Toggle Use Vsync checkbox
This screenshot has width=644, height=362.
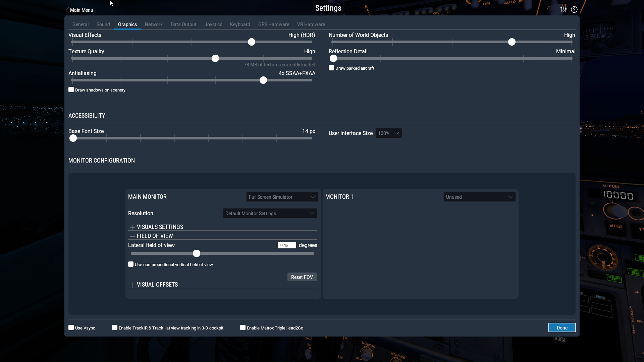point(71,328)
